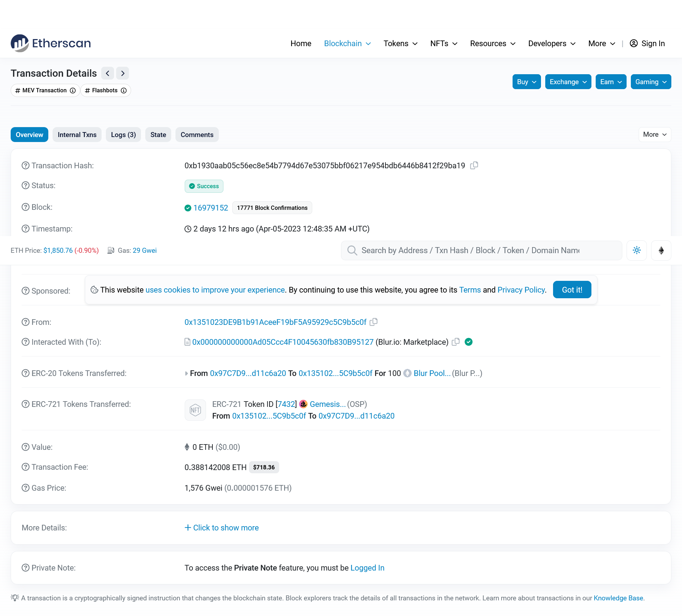This screenshot has height=616, width=682.
Task: Click the Etherscan logo
Action: point(51,43)
